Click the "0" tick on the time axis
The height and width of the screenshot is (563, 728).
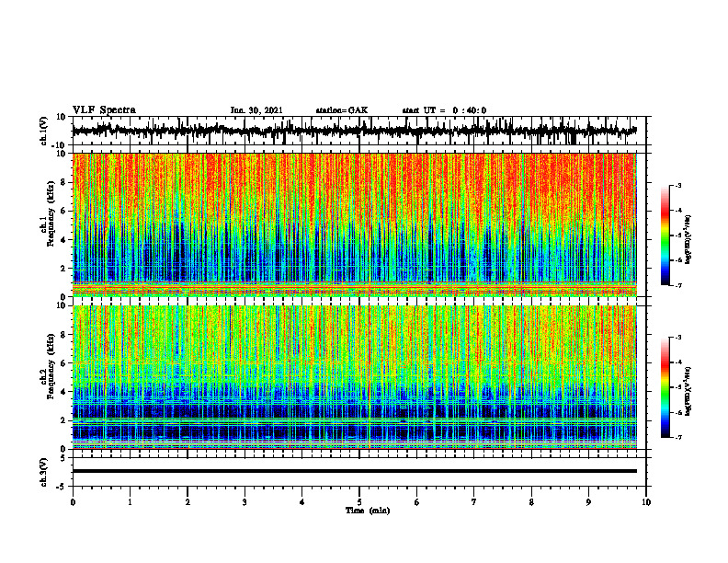pyautogui.click(x=73, y=502)
